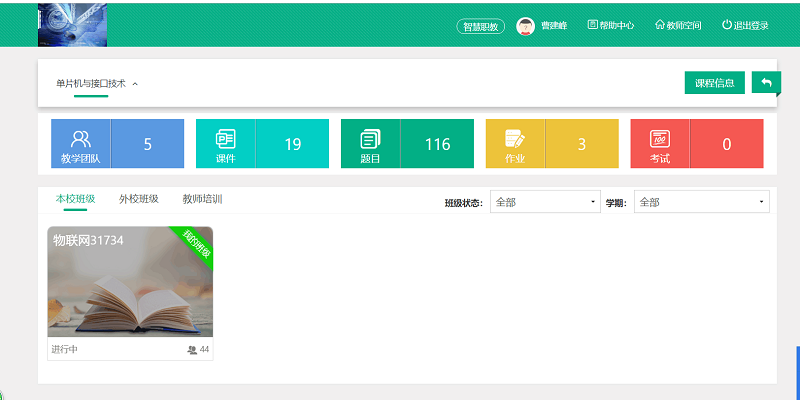Click the 智慧职教 badge in header
The width and height of the screenshot is (800, 400).
482,26
